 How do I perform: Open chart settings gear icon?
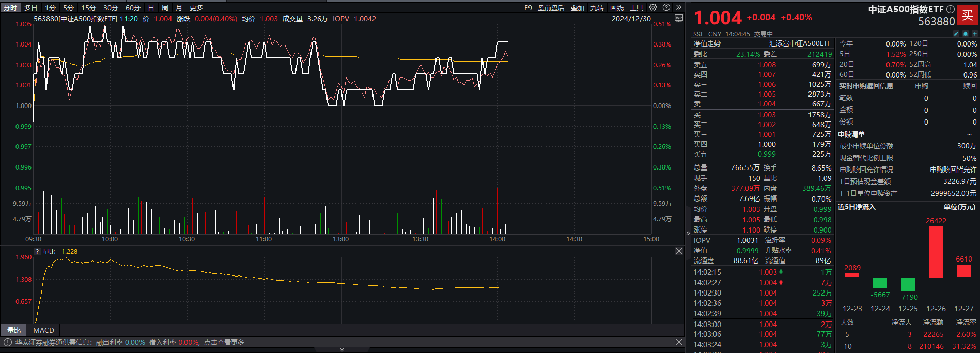coord(653,8)
